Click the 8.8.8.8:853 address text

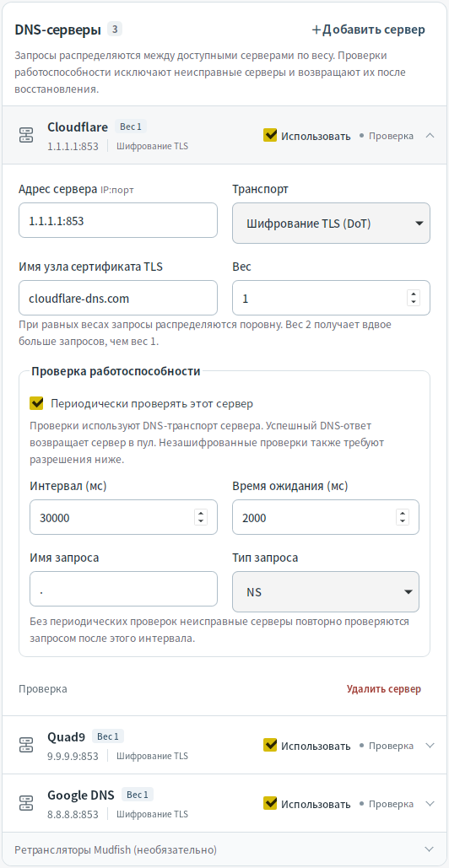73,814
